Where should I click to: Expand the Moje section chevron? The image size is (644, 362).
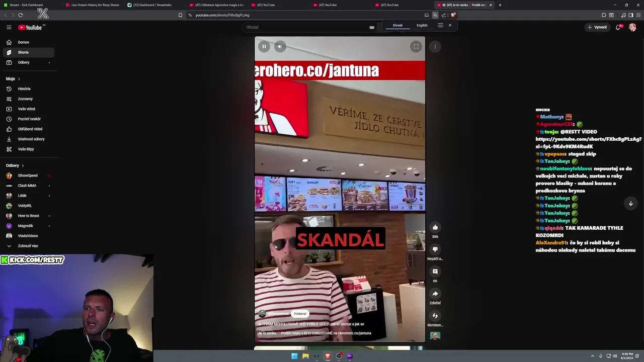pos(19,79)
